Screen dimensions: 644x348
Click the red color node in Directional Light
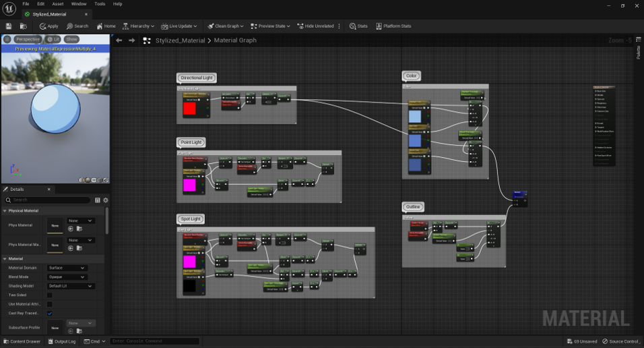click(x=189, y=109)
